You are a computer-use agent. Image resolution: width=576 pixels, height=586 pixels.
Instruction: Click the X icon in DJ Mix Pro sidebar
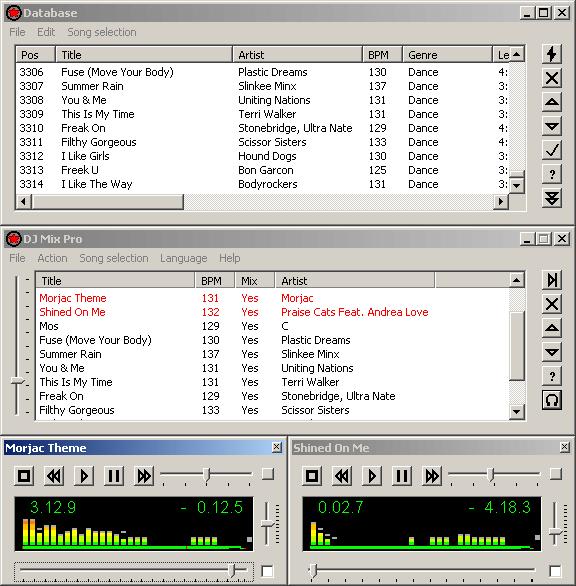pyautogui.click(x=552, y=304)
